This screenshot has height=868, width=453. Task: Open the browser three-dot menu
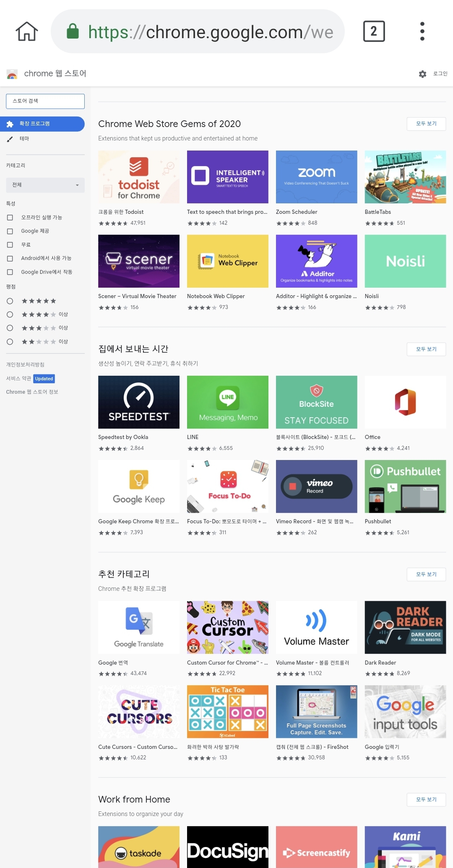[x=422, y=31]
